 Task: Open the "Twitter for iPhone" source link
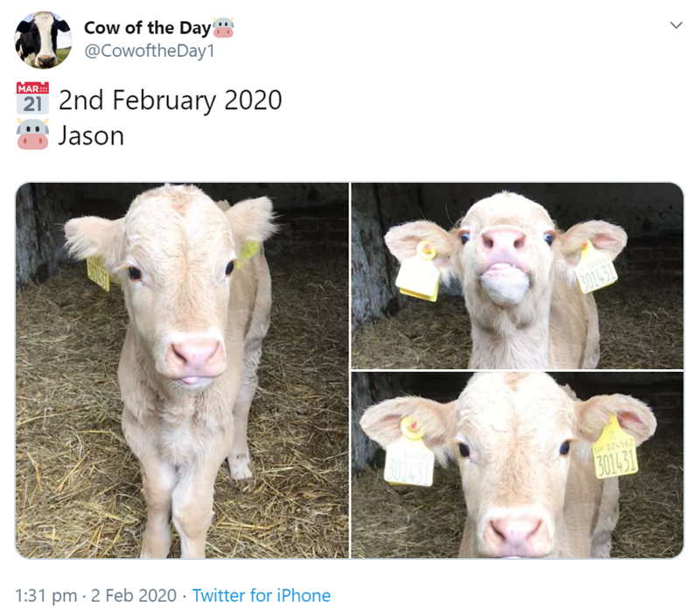pyautogui.click(x=262, y=596)
